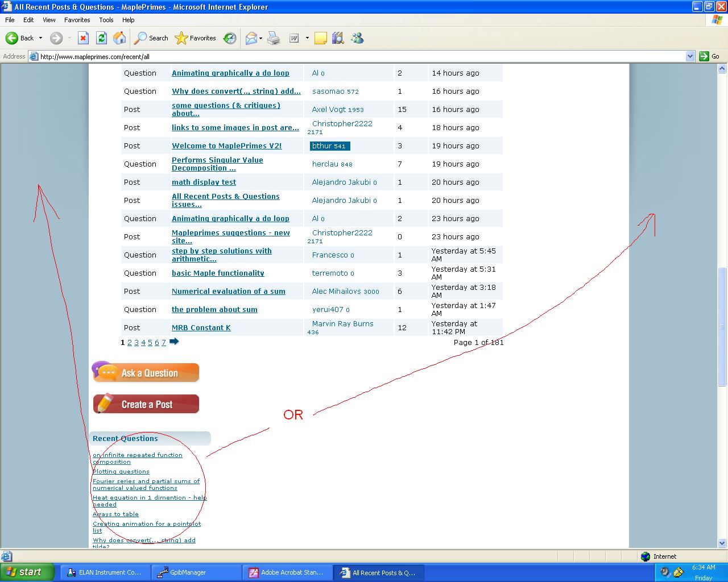
Task: Go to Home page icon
Action: click(x=119, y=38)
